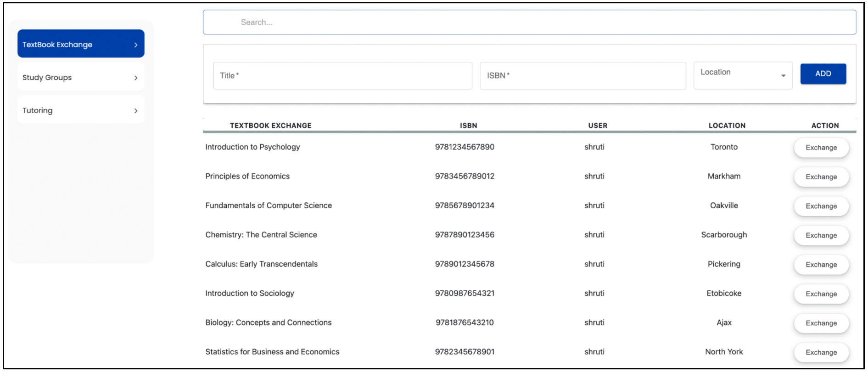Click chevron arrow on TextBook Exchange item

pyautogui.click(x=136, y=45)
